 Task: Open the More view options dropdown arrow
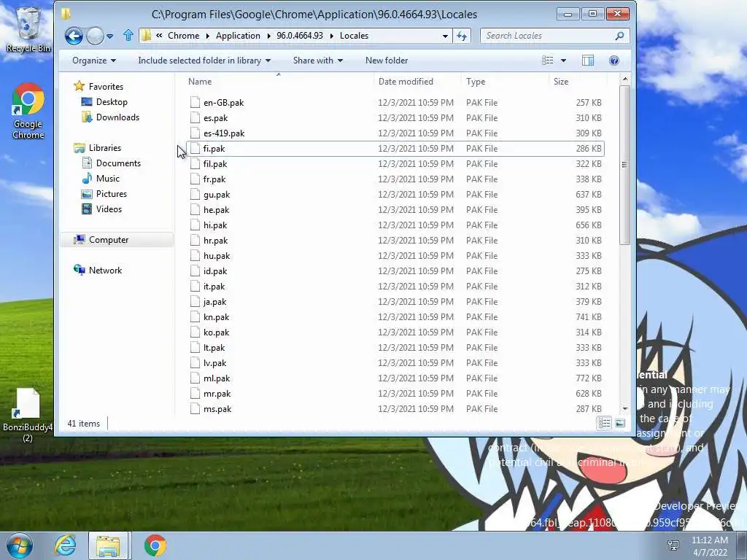coord(564,61)
